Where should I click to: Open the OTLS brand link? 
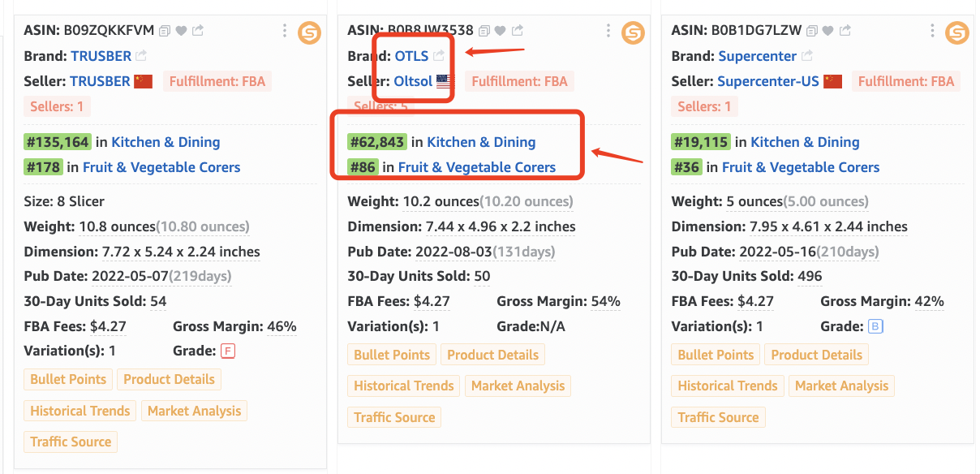click(x=411, y=56)
